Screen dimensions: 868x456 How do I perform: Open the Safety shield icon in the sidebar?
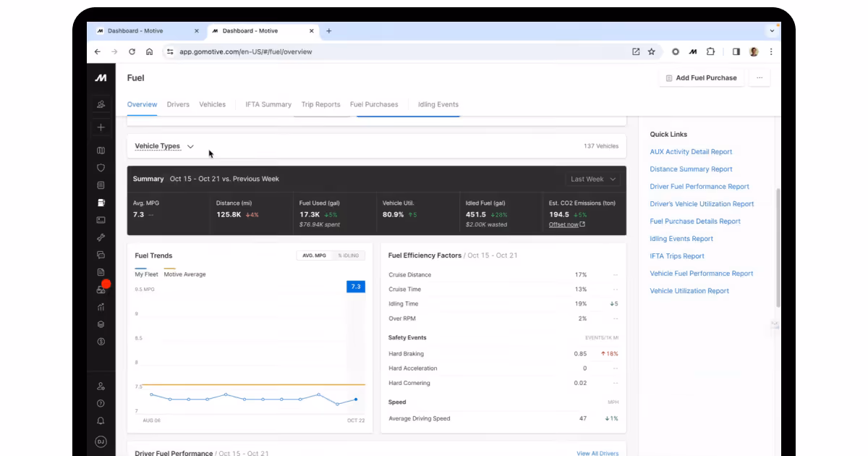coord(101,168)
